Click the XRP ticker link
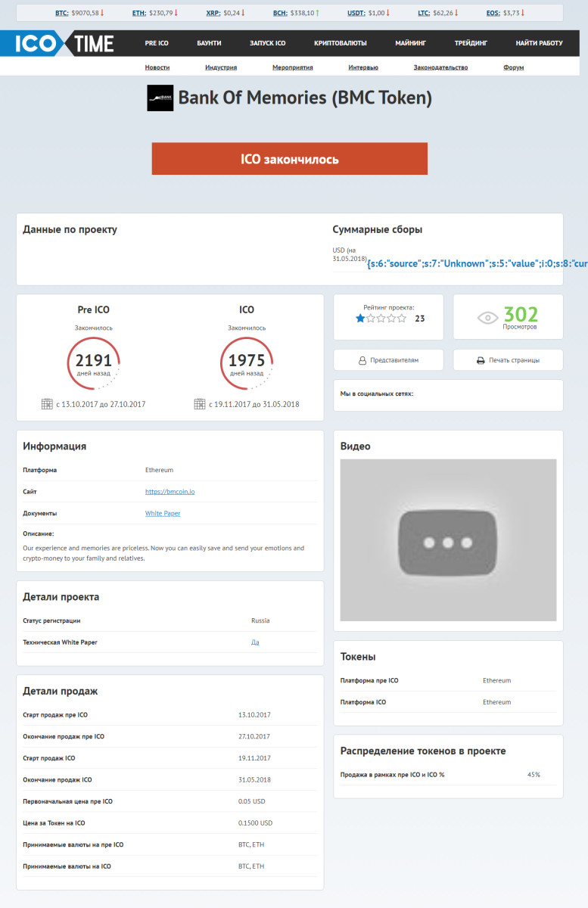Viewport: 588px width, 908px height. coord(213,13)
